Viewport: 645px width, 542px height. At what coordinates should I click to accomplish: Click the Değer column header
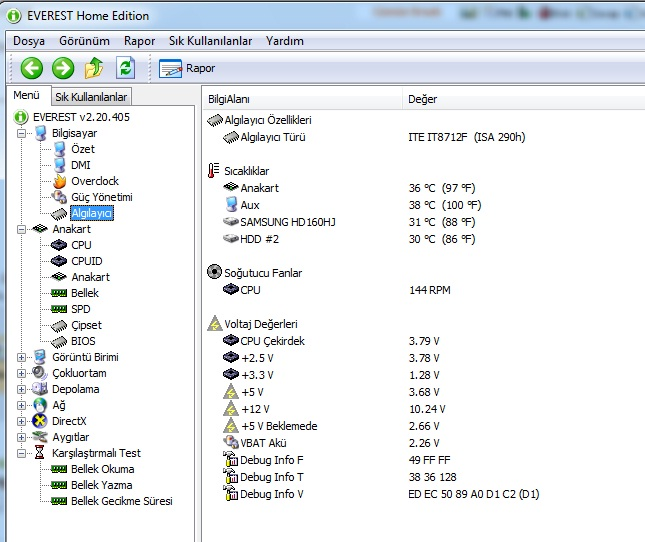[x=423, y=99]
